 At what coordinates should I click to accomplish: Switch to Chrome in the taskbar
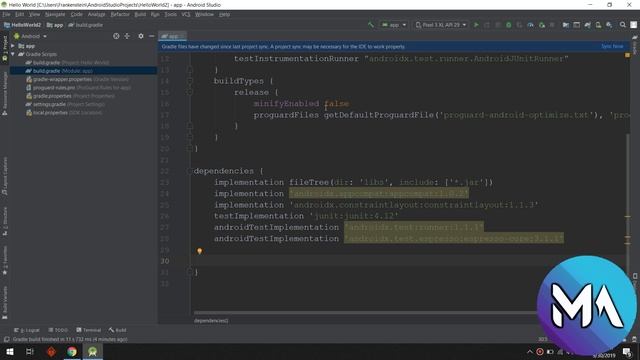[x=72, y=352]
